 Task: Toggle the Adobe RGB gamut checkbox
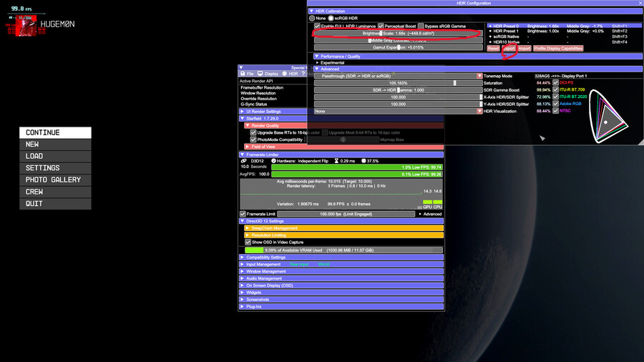pos(556,104)
